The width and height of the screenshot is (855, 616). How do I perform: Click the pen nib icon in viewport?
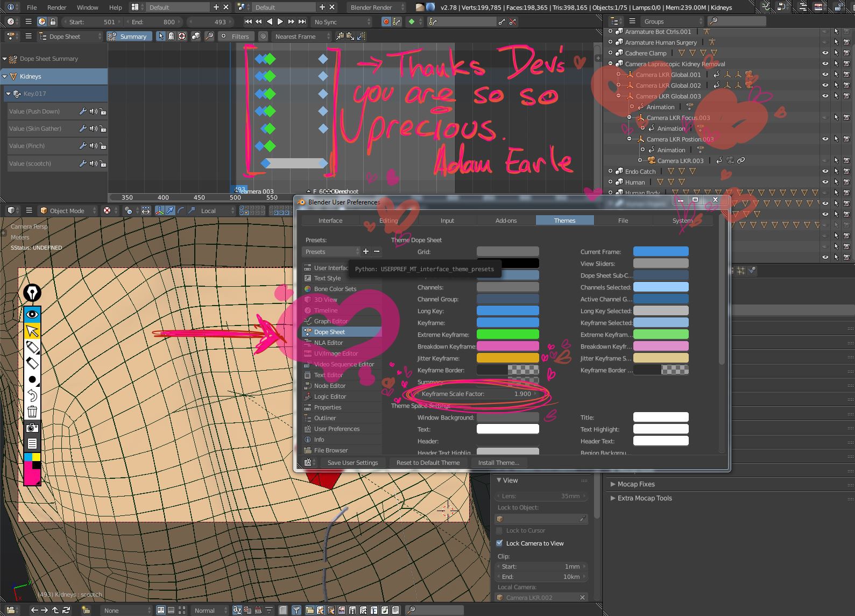pyautogui.click(x=32, y=293)
